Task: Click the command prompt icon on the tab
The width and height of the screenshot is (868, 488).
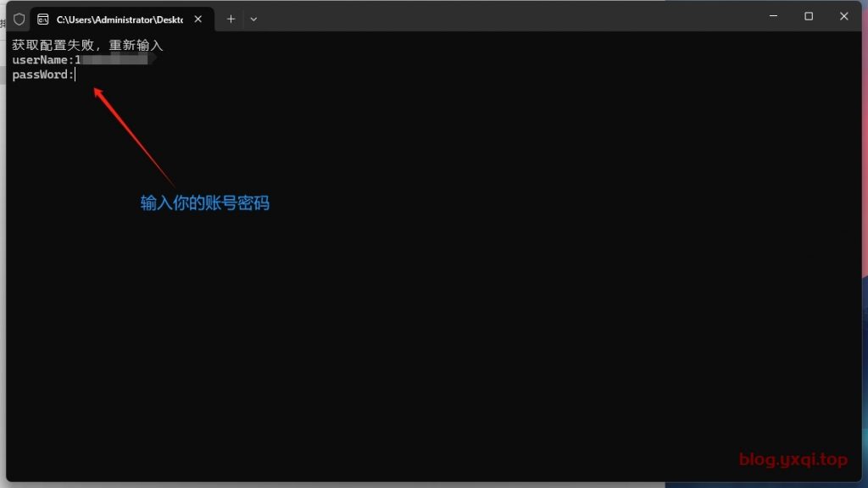Action: [x=43, y=19]
